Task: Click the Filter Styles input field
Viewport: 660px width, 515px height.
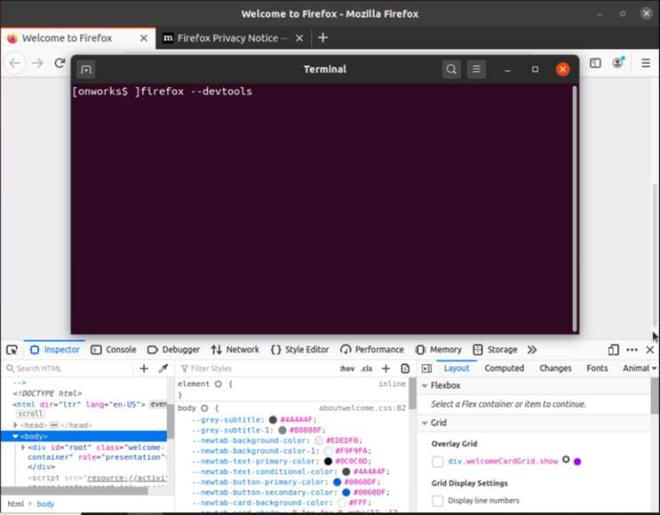Action: coord(257,369)
